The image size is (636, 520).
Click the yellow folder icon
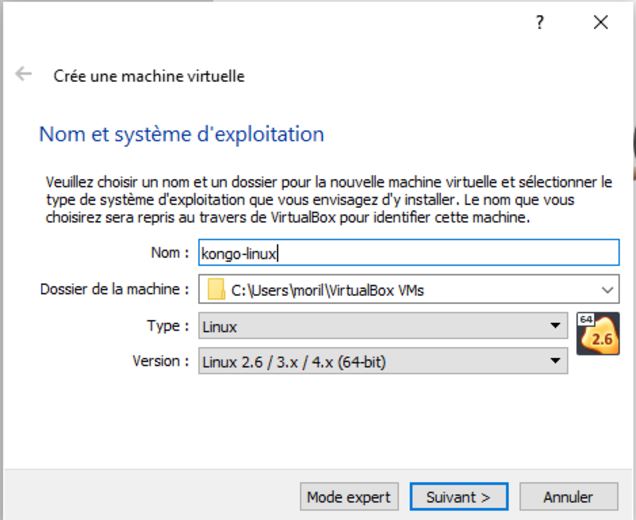coord(216,290)
